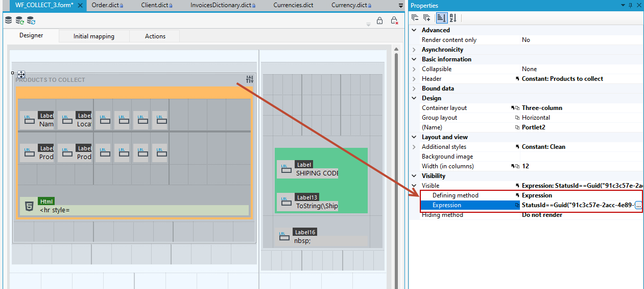The width and height of the screenshot is (644, 289).
Task: Switch to the Initial mapping tab
Action: (x=94, y=36)
